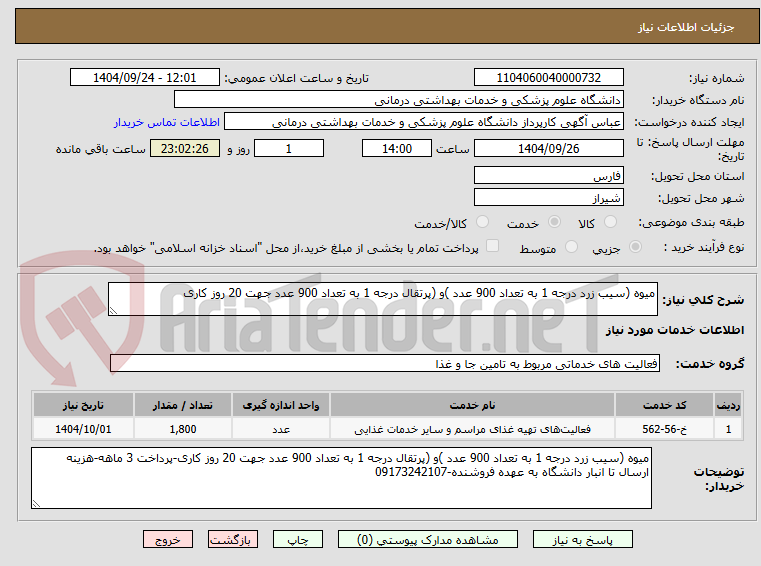The width and height of the screenshot is (761, 566).
Task: Click the delivery province field فارس
Action: [548, 175]
